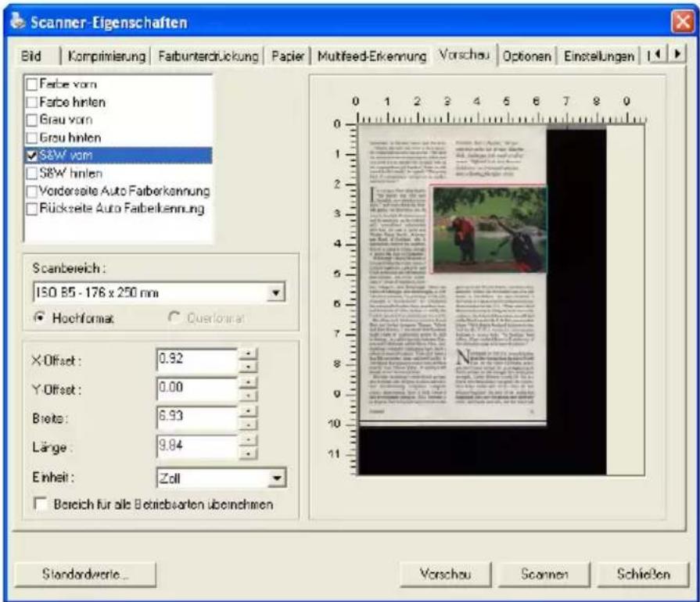Click the photo in the preview page
Image resolution: width=700 pixels, height=602 pixels.
[x=488, y=229]
